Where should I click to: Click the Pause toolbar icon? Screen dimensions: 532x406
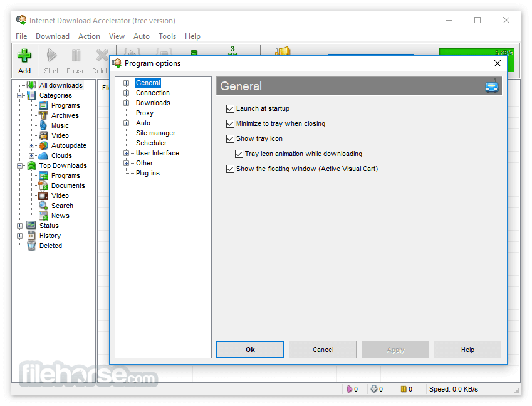tap(76, 55)
